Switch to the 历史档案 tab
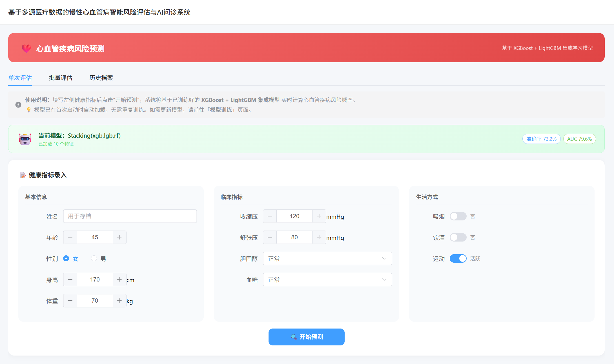This screenshot has width=614, height=364. 101,78
